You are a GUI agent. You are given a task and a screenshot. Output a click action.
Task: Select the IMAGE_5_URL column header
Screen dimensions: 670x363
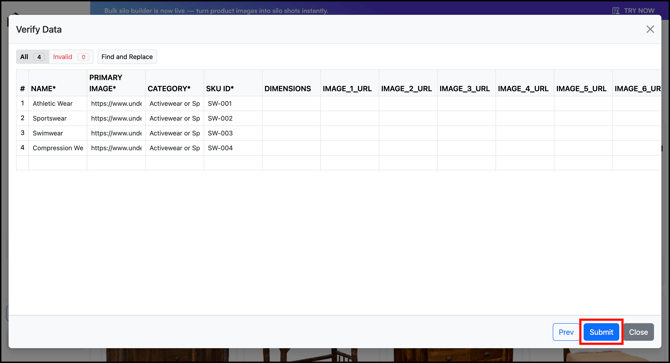pyautogui.click(x=583, y=83)
